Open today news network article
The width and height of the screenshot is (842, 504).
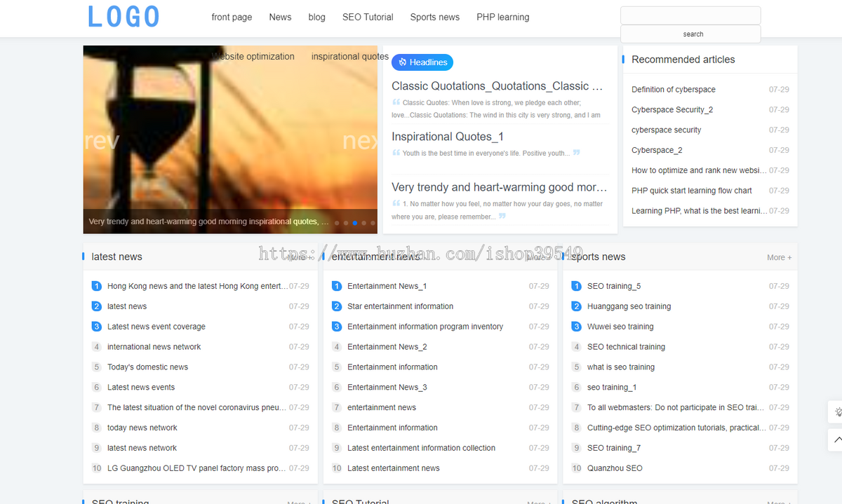pos(142,428)
